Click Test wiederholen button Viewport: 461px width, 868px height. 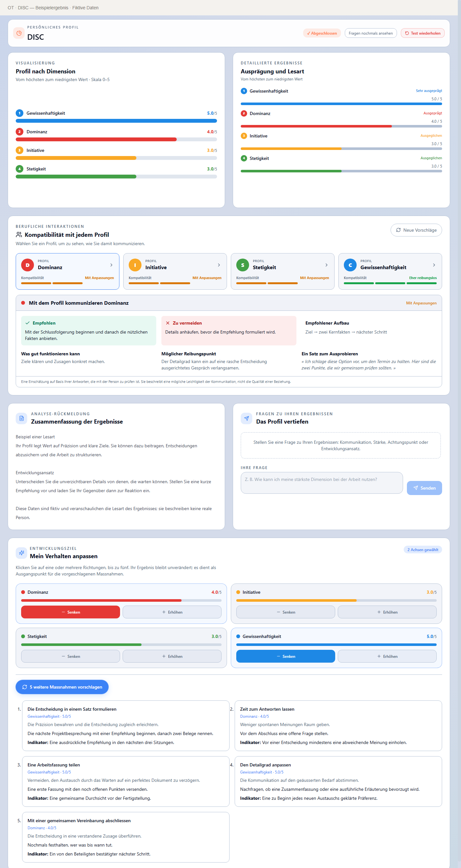[423, 33]
